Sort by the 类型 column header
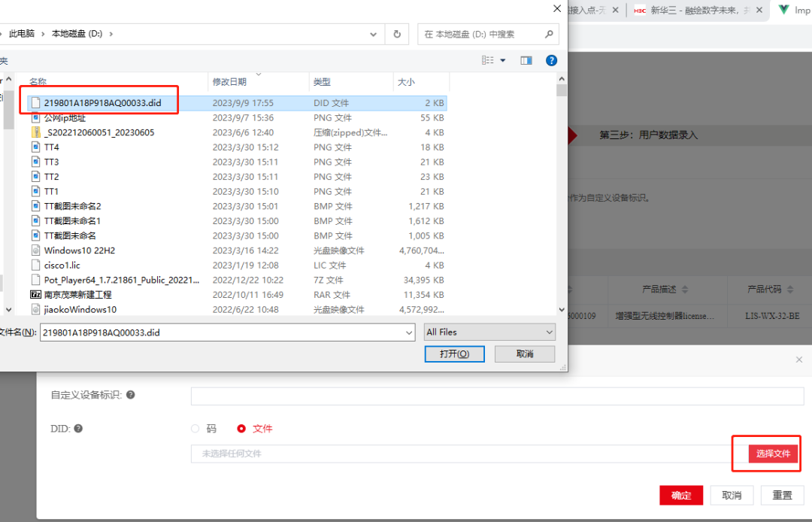Image resolution: width=812 pixels, height=522 pixels. (x=322, y=82)
